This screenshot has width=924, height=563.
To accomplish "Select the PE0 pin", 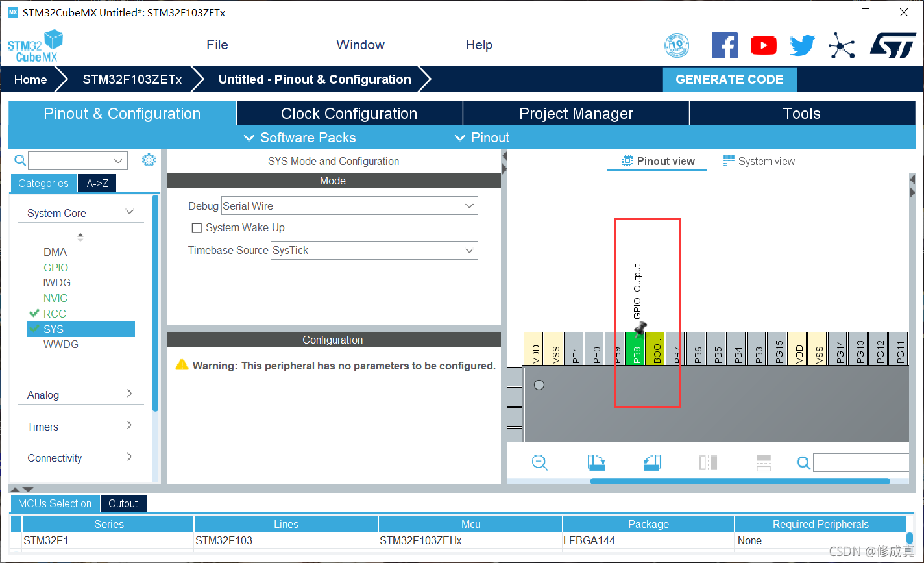I will tap(594, 349).
